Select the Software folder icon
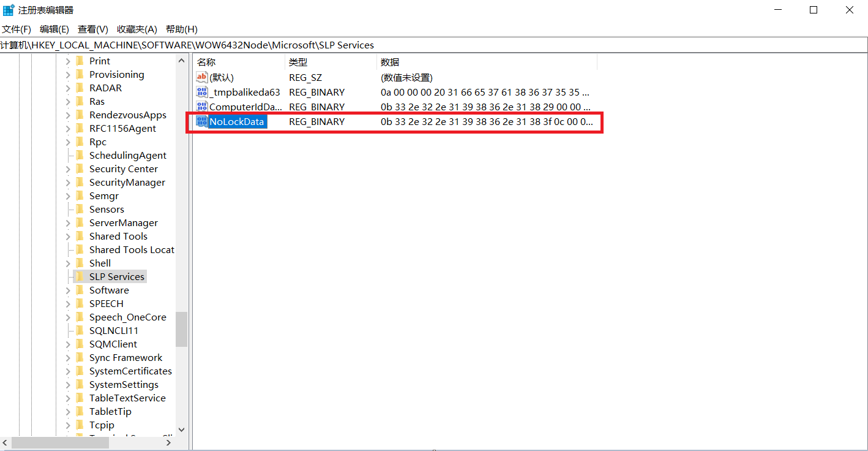The width and height of the screenshot is (868, 451). point(80,290)
